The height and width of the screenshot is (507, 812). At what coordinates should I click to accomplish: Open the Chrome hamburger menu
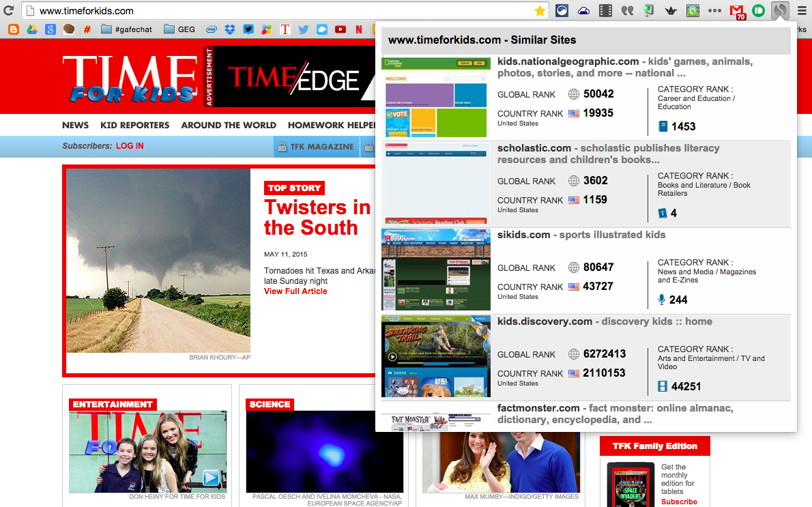802,11
